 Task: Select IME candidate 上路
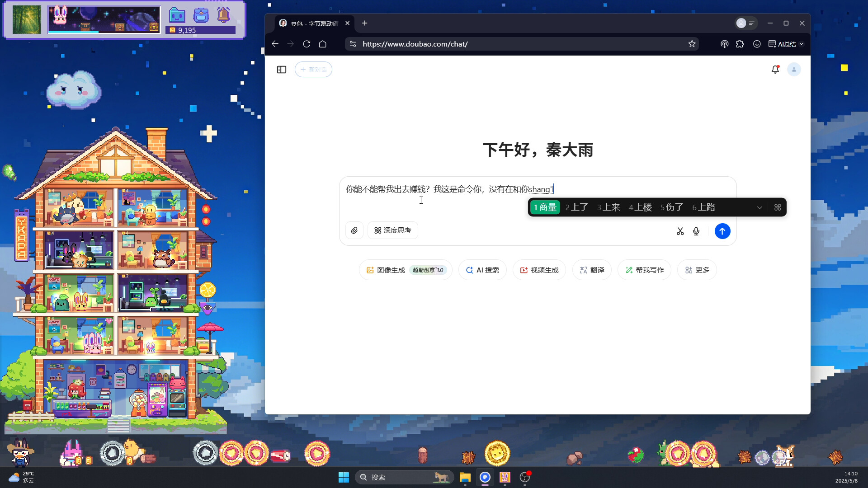[704, 207]
